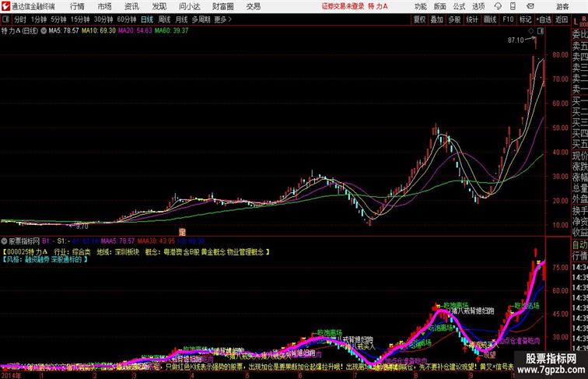
Task: Switch to the 周线 weekly tab
Action: point(164,19)
